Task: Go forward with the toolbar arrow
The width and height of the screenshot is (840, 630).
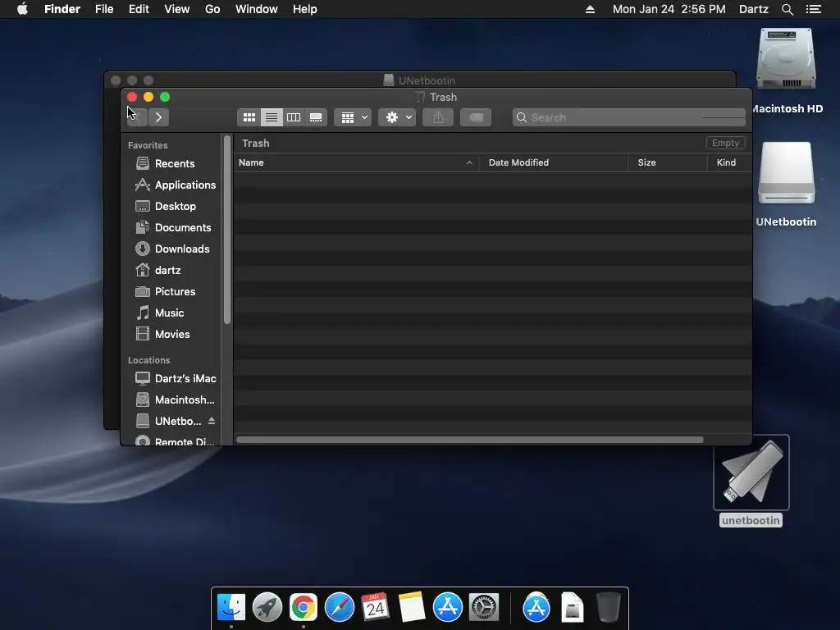Action: (x=158, y=117)
